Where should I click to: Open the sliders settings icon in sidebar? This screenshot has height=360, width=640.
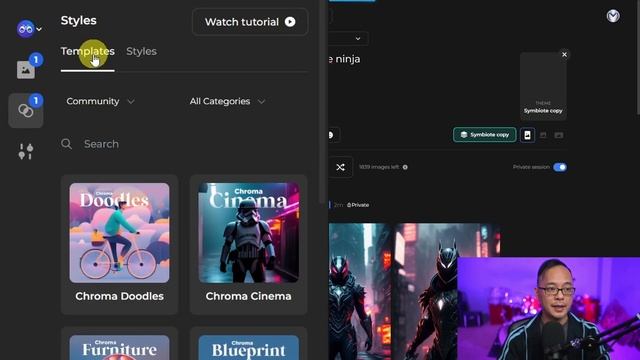click(26, 151)
